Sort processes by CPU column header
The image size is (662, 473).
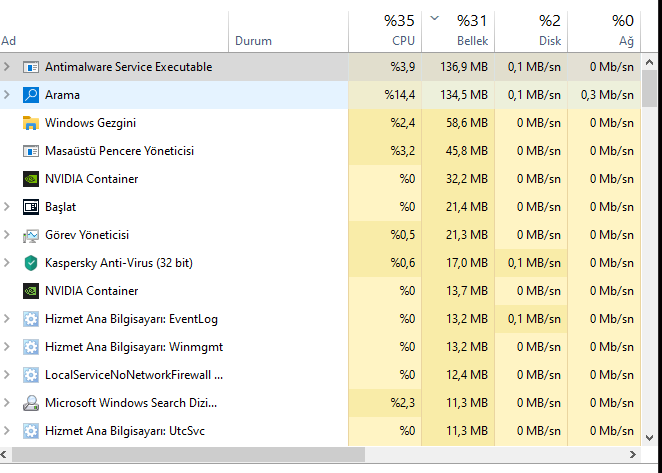[x=385, y=30]
